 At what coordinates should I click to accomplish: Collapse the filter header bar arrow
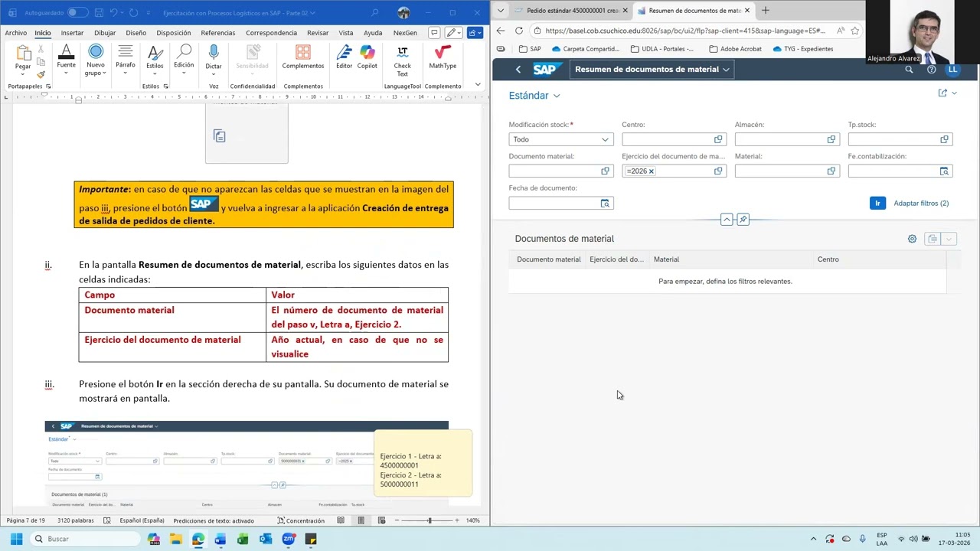727,220
